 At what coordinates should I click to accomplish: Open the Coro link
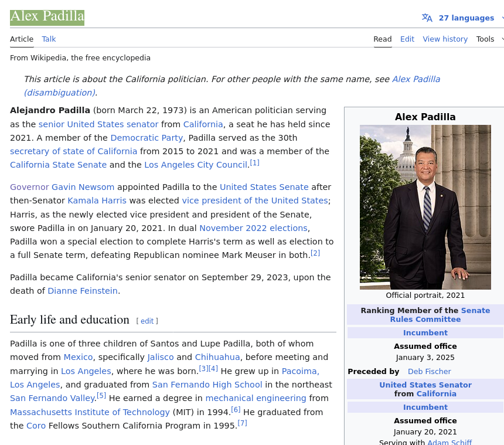pos(36,426)
